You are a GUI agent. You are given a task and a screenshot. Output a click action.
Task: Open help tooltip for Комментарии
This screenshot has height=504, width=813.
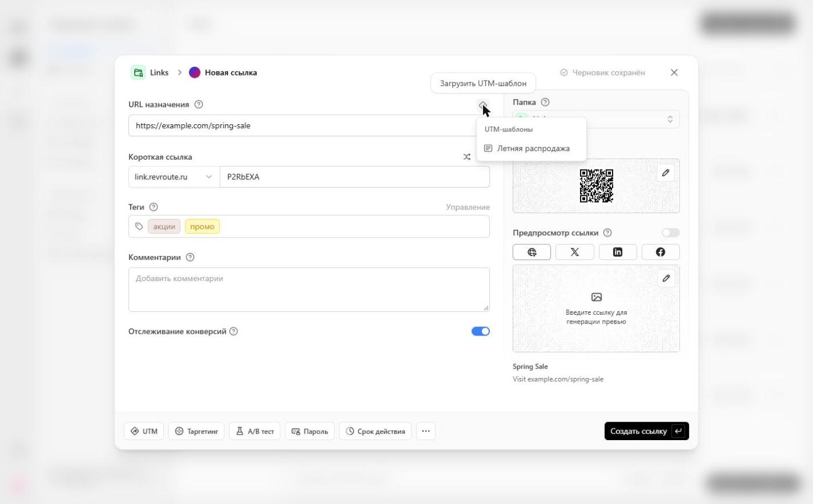click(189, 257)
